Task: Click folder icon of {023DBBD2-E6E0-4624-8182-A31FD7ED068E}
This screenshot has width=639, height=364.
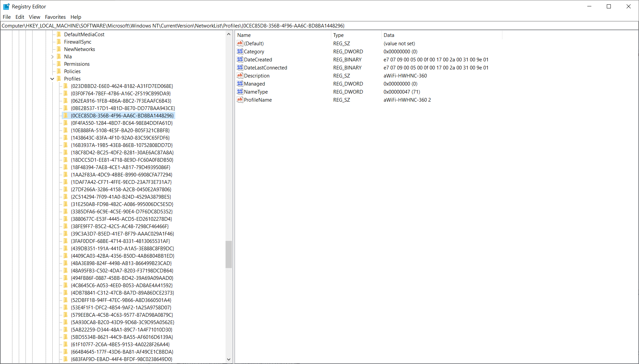Action: click(66, 86)
